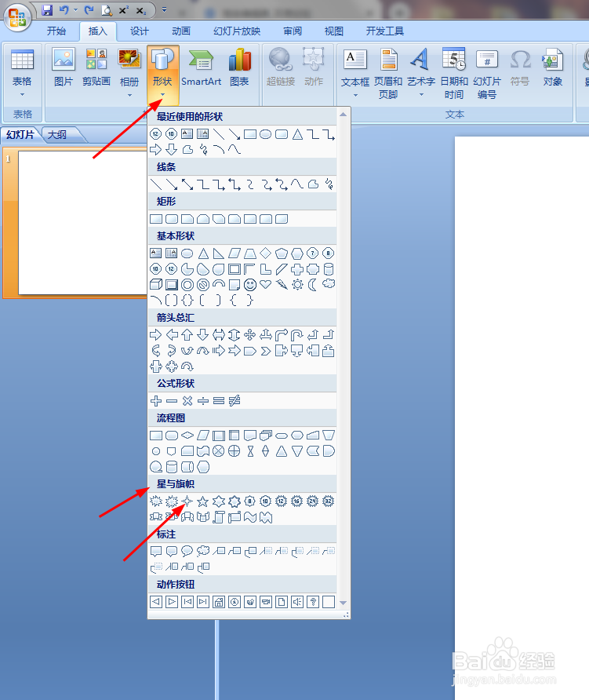Image resolution: width=589 pixels, height=700 pixels.
Task: Save the presentation from quick access toolbar
Action: (47, 10)
